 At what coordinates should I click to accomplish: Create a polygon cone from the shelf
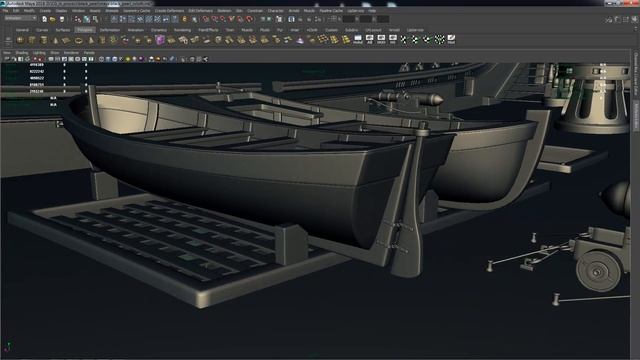click(56, 40)
